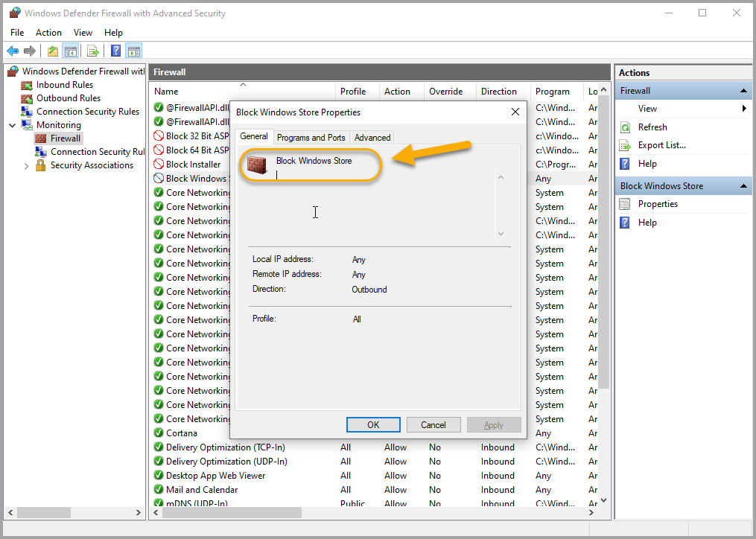
Task: Click the Export List toolbar icon
Action: point(93,51)
